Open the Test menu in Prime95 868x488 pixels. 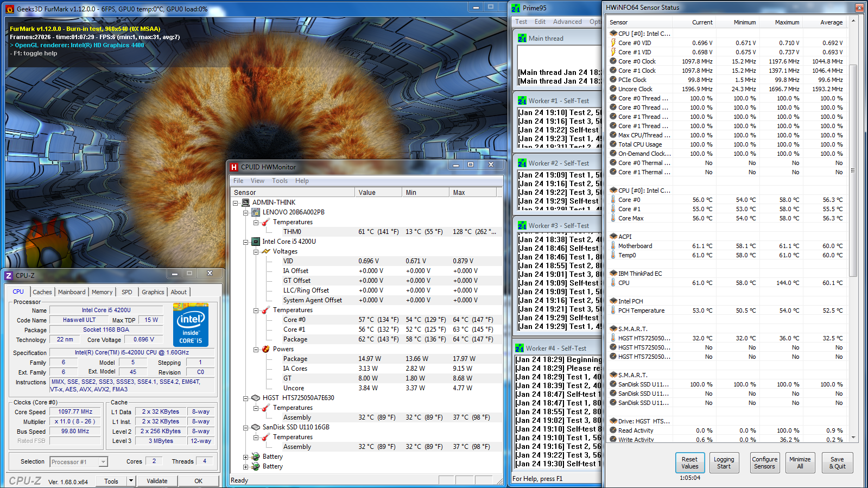pyautogui.click(x=521, y=22)
